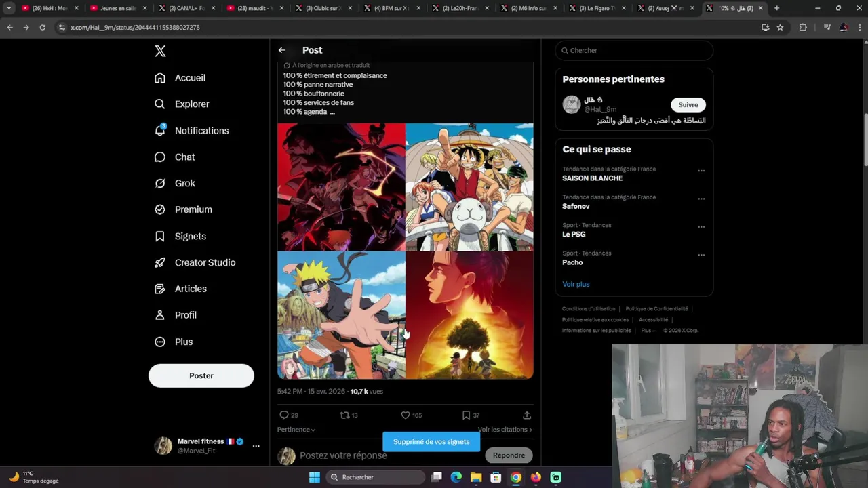
Task: Open Conditions d'utilisation footer link
Action: tap(589, 309)
